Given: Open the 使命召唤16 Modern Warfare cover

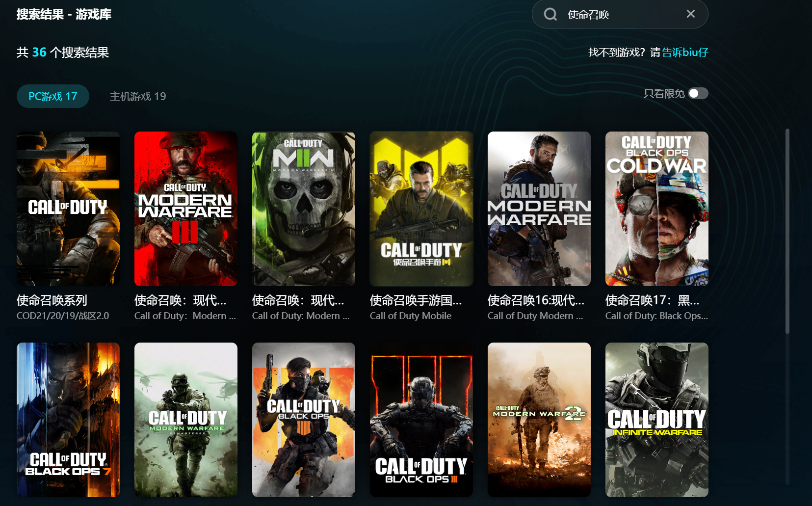Looking at the screenshot, I should tap(539, 209).
